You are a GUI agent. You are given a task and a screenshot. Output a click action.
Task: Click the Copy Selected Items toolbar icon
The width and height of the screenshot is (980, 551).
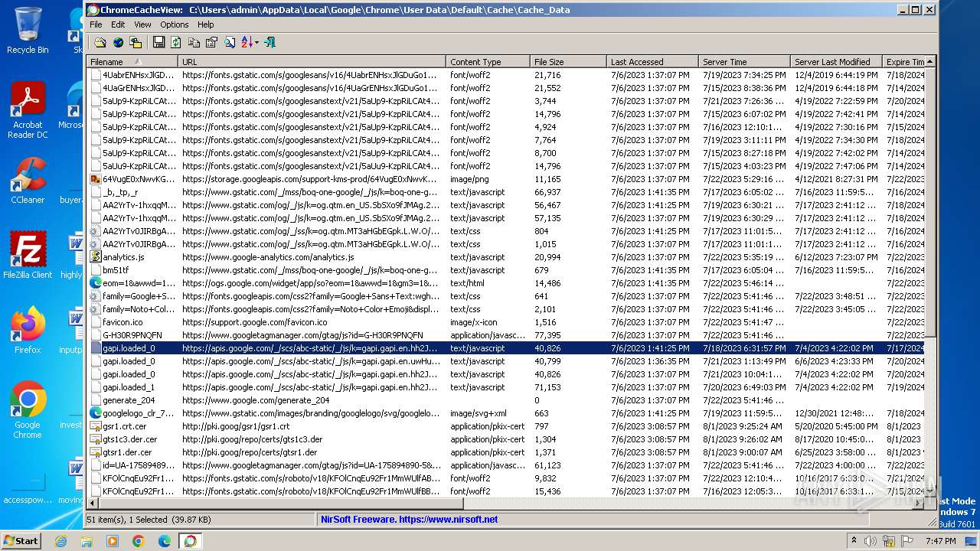[194, 43]
